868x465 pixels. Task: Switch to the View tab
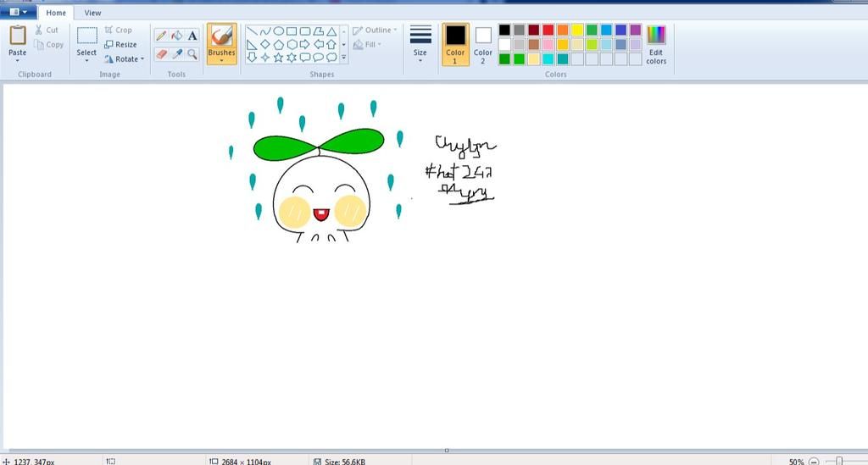click(92, 12)
